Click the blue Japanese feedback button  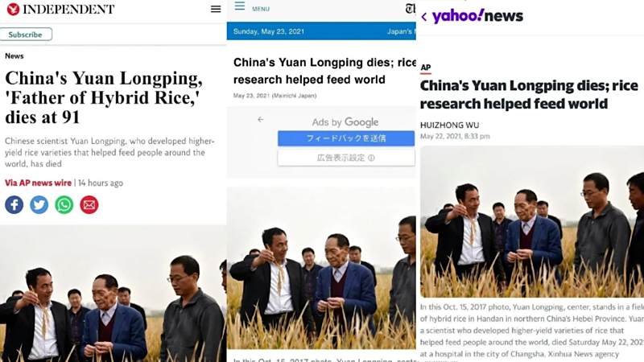click(x=346, y=138)
